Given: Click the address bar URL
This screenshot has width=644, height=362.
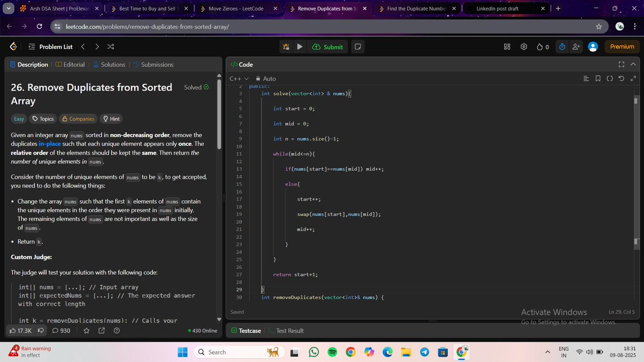Looking at the screenshot, I should [x=148, y=26].
